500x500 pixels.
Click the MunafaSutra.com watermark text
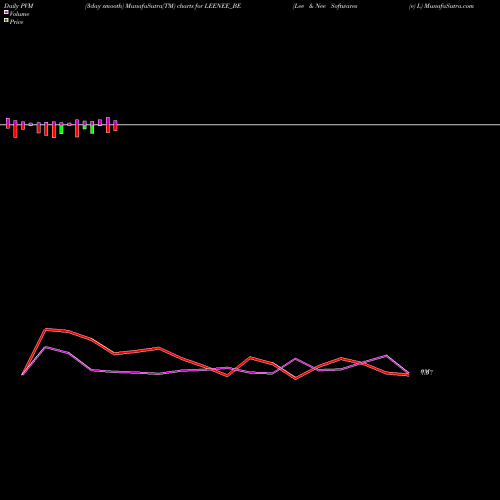[441, 6]
